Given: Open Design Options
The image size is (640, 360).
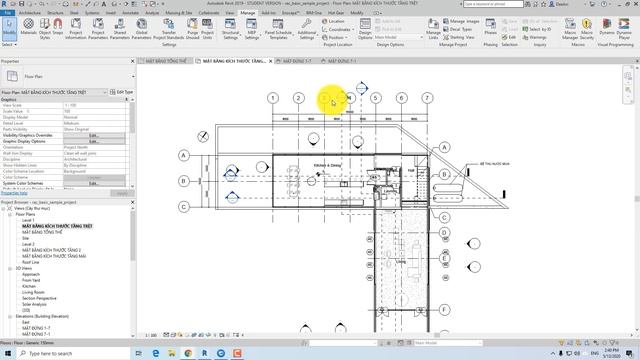Looking at the screenshot, I should (x=365, y=28).
